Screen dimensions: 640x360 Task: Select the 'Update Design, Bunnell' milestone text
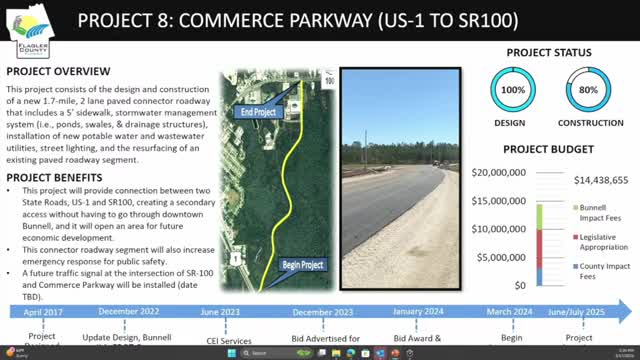pyautogui.click(x=127, y=338)
